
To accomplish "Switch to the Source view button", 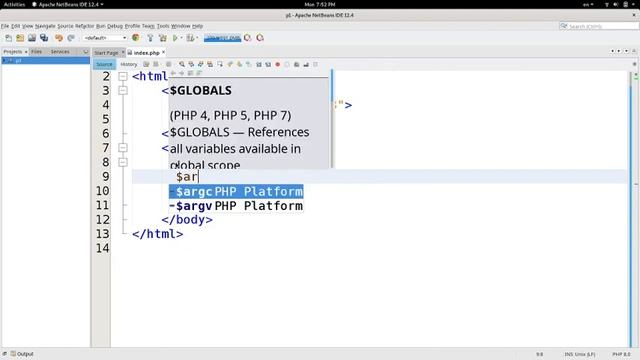I will click(104, 64).
